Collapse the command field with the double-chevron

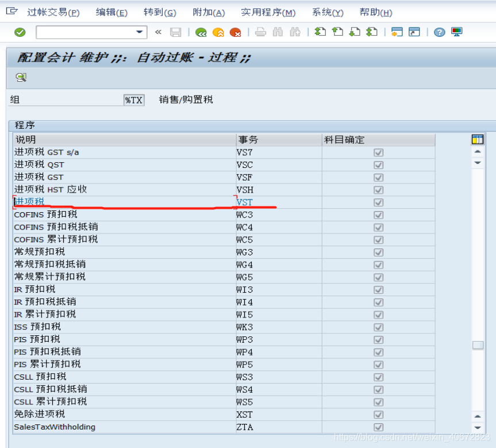158,32
